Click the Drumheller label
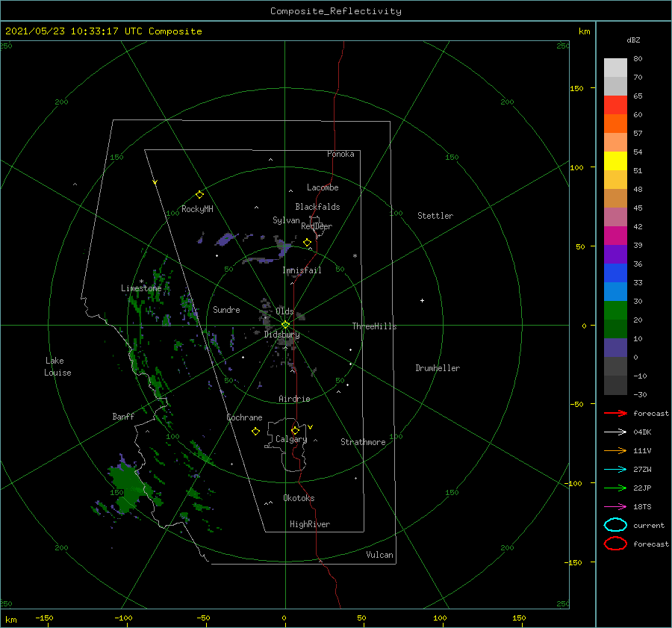Screen dimensions: 672x628 click(x=438, y=368)
